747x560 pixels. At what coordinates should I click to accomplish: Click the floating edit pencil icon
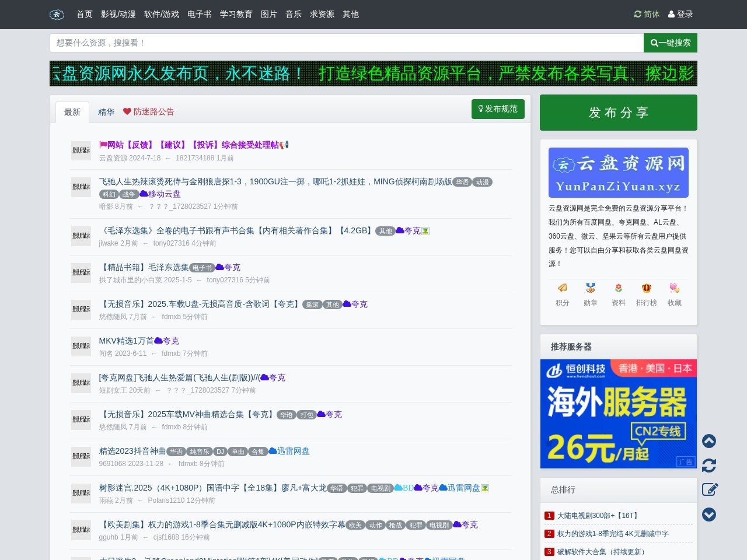(x=709, y=490)
